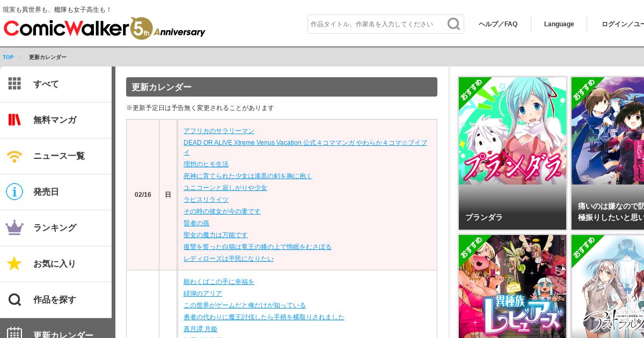Screen dimensions: 644x338
Task: Open the 緋弾のアリア link
Action: (203, 293)
